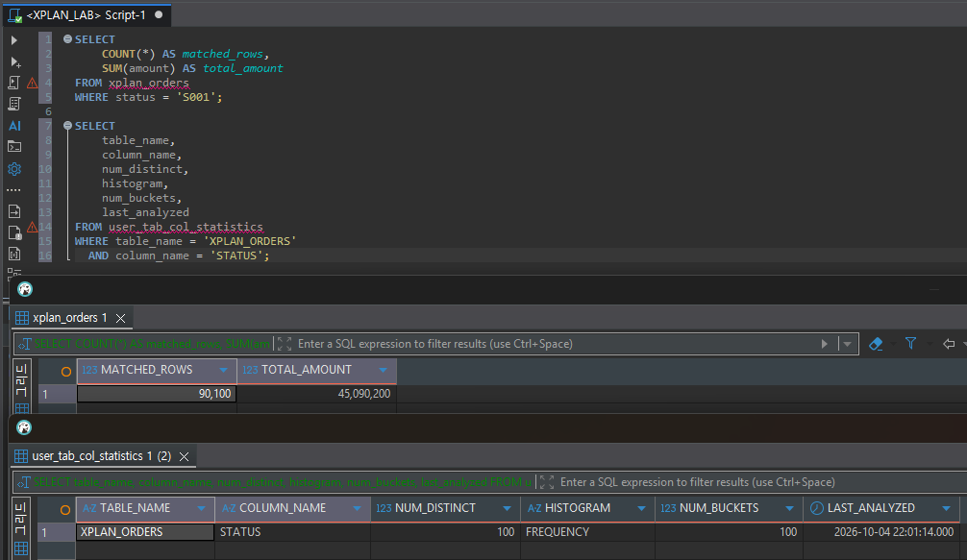Select the XPLAN_ORDERS cell under TABLE_NAME
The height and width of the screenshot is (560, 967).
click(145, 532)
